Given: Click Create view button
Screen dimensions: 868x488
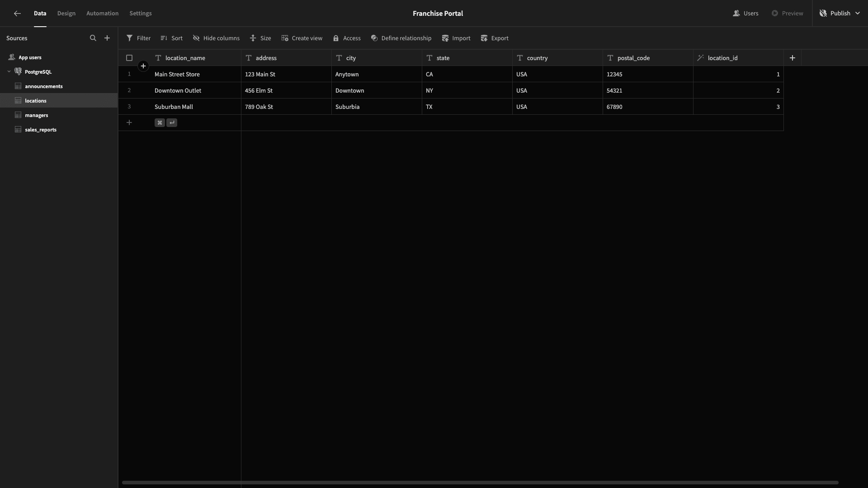Looking at the screenshot, I should (302, 38).
